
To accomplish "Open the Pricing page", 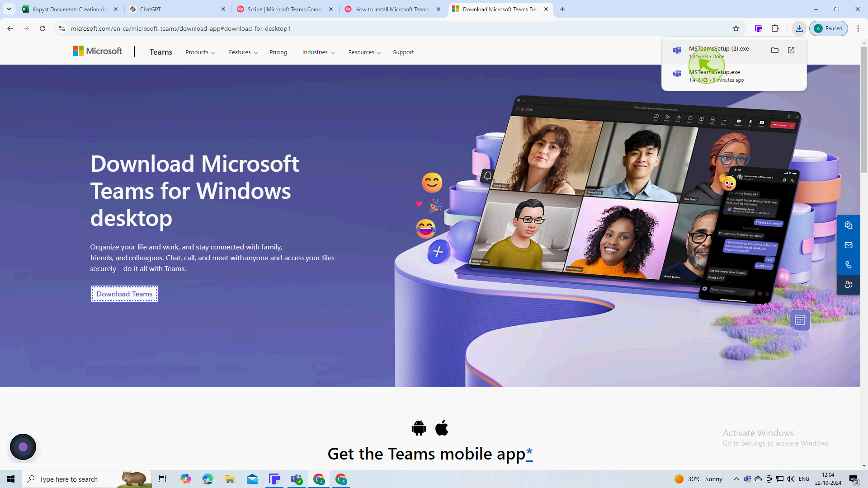I will pyautogui.click(x=278, y=52).
